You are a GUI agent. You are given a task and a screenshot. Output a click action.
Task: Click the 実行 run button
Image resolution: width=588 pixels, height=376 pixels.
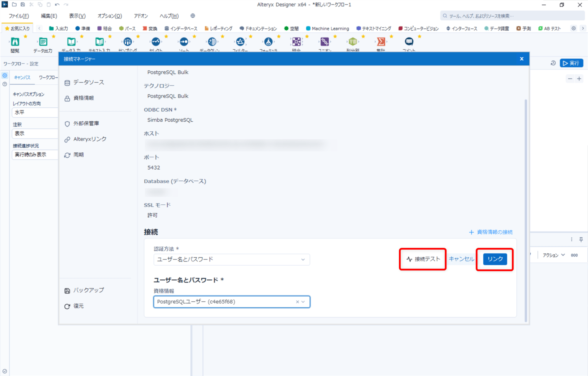(x=571, y=63)
